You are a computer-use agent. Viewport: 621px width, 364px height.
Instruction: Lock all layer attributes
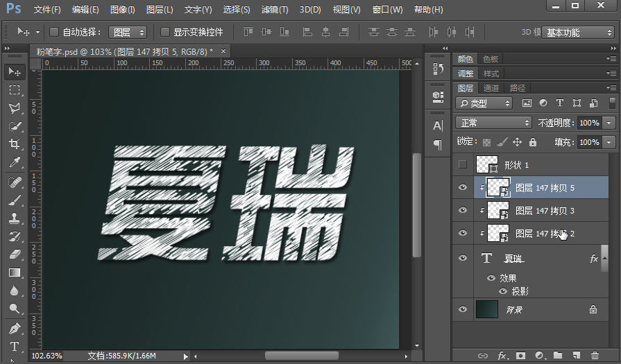(533, 142)
